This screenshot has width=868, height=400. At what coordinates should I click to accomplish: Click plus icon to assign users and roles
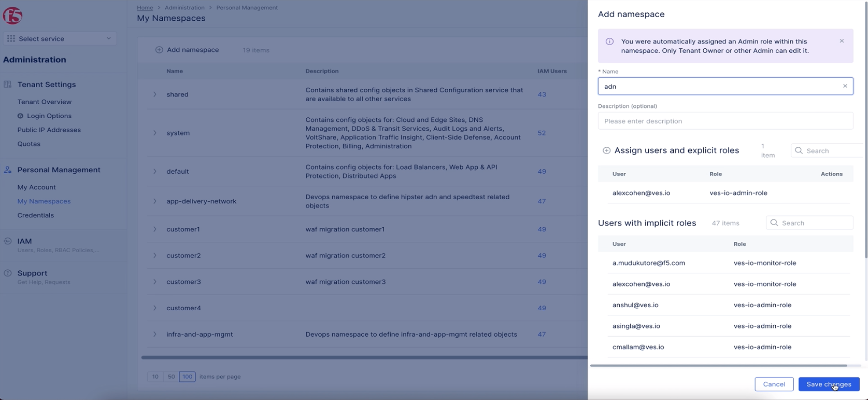pos(606,150)
